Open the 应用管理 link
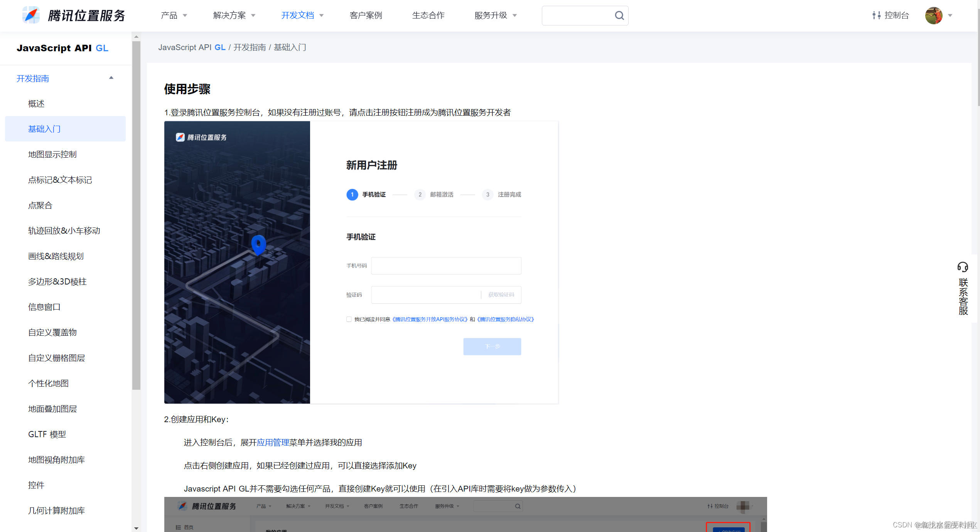980x532 pixels. coord(273,442)
